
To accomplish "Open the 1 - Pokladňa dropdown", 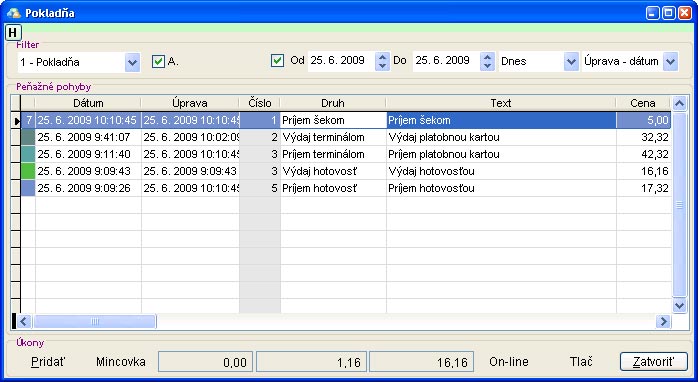I will (132, 62).
